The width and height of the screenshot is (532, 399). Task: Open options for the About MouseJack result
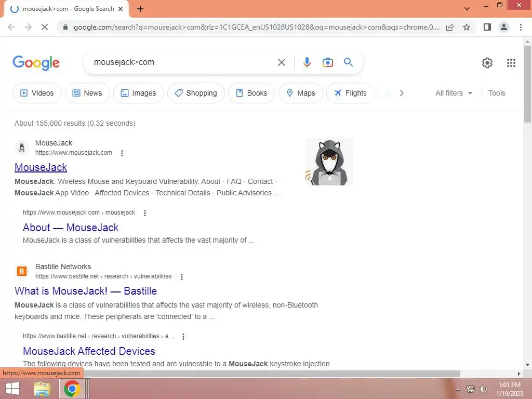coord(145,212)
